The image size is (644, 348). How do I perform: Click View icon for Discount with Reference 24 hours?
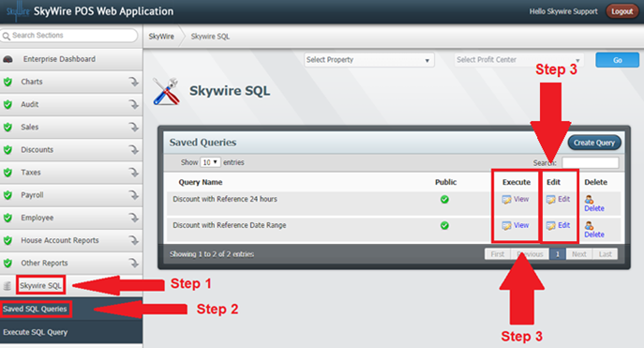pos(506,200)
